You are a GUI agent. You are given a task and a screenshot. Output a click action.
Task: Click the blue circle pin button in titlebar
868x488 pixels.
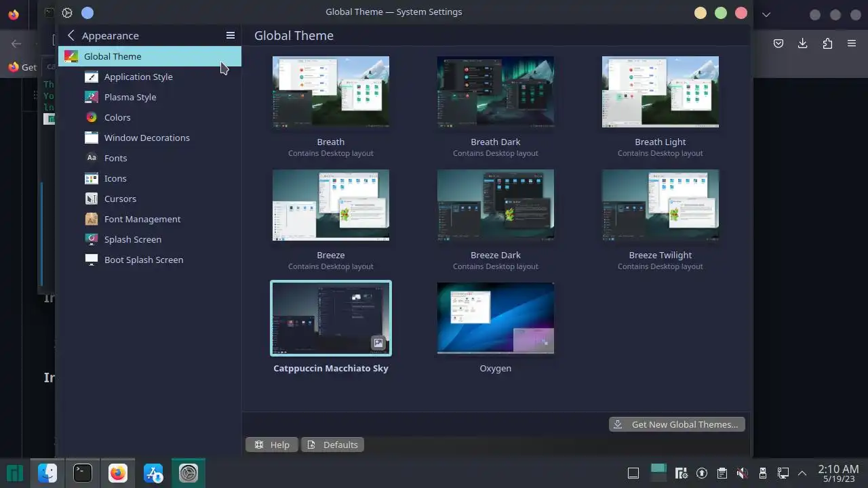(87, 12)
